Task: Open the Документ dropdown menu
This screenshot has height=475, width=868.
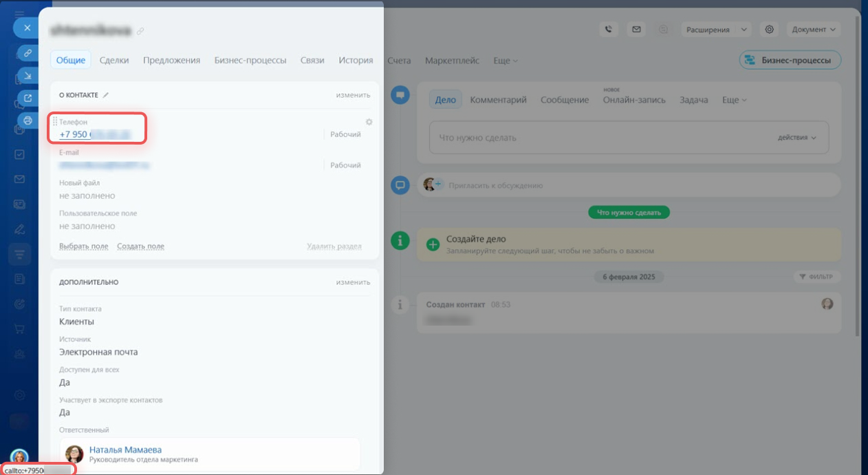Action: coord(814,30)
